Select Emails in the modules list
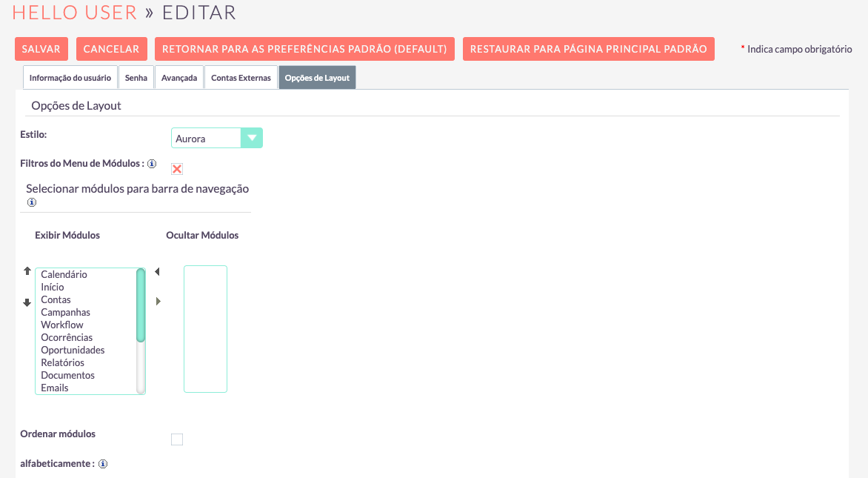This screenshot has width=868, height=478. [55, 388]
